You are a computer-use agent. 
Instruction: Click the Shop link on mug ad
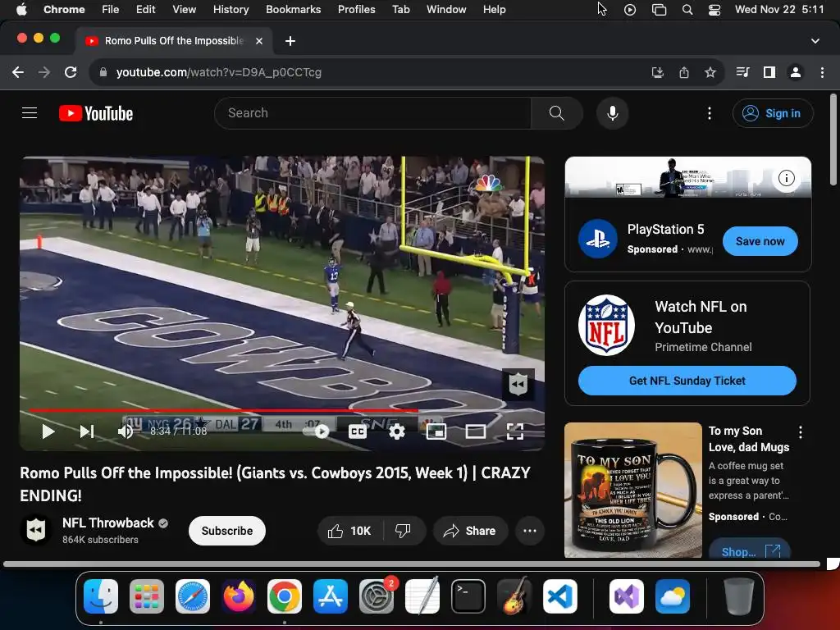click(749, 550)
